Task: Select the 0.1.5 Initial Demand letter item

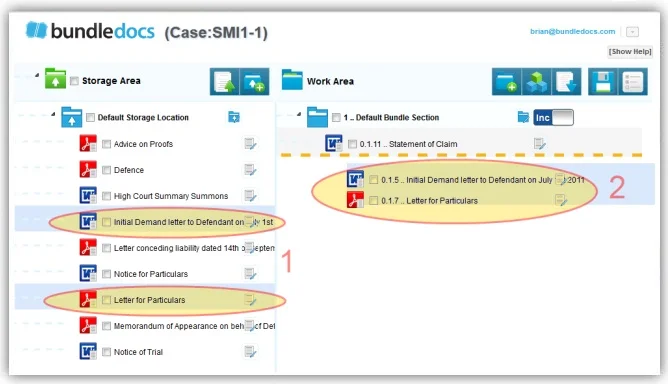Action: click(x=483, y=180)
